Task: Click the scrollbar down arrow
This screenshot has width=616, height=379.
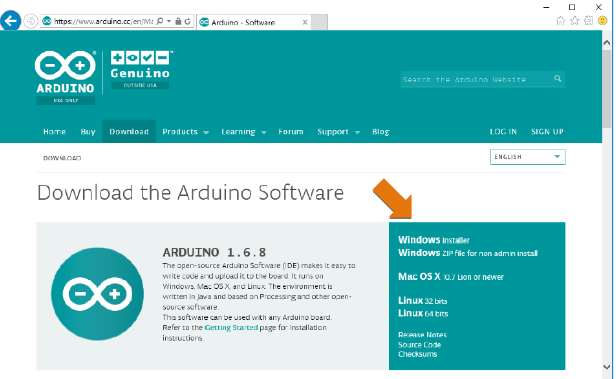Action: [607, 366]
